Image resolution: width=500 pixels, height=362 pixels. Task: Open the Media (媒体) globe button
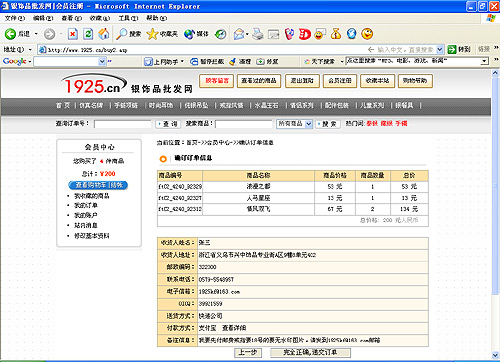click(x=196, y=34)
